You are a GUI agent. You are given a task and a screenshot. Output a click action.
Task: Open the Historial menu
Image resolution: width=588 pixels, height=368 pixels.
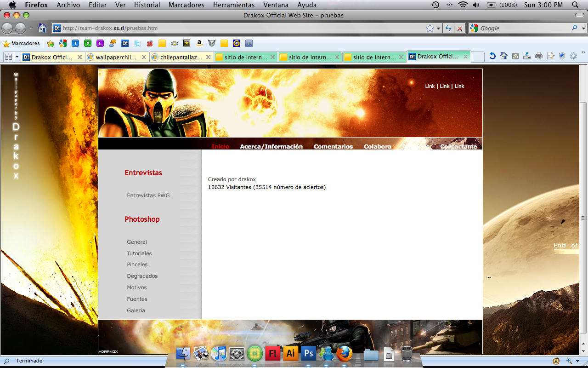click(x=147, y=5)
